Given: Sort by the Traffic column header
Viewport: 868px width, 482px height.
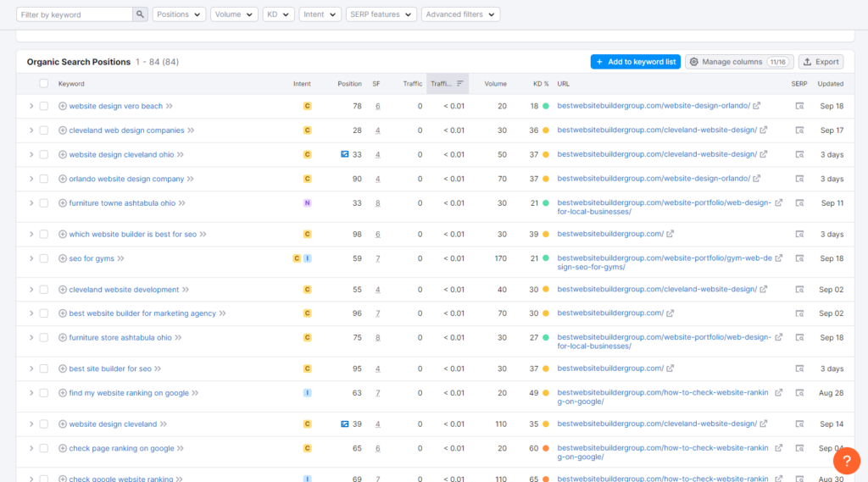Looking at the screenshot, I should tap(413, 84).
